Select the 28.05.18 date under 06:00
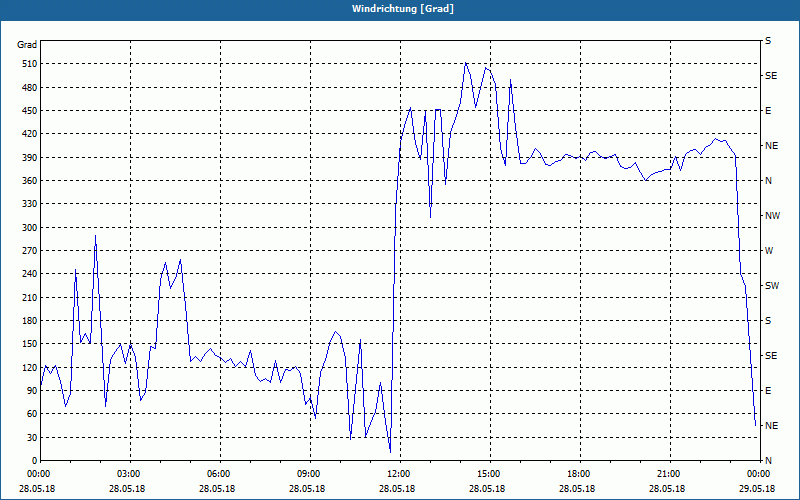 point(217,489)
